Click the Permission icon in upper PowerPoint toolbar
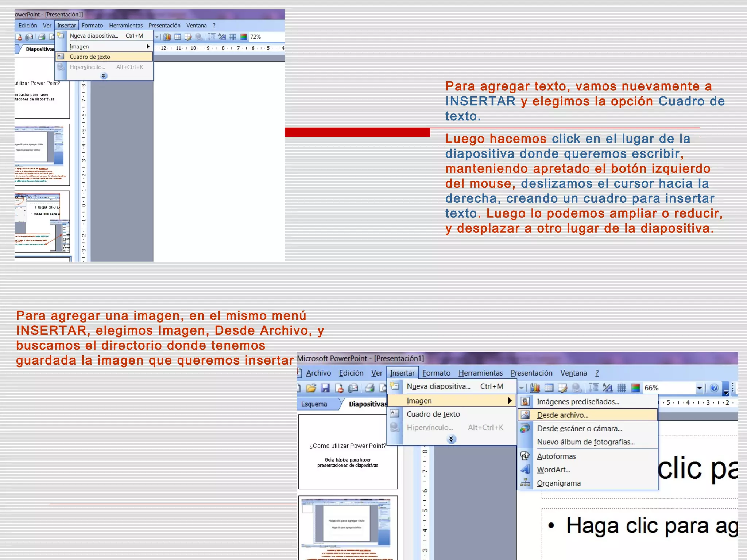The image size is (747, 560). pyautogui.click(x=19, y=37)
